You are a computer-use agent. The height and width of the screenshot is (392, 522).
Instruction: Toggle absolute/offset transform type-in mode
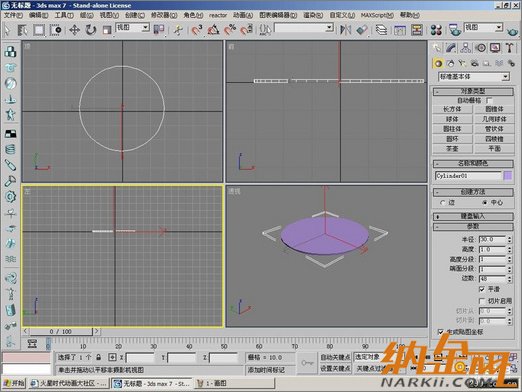[112, 357]
